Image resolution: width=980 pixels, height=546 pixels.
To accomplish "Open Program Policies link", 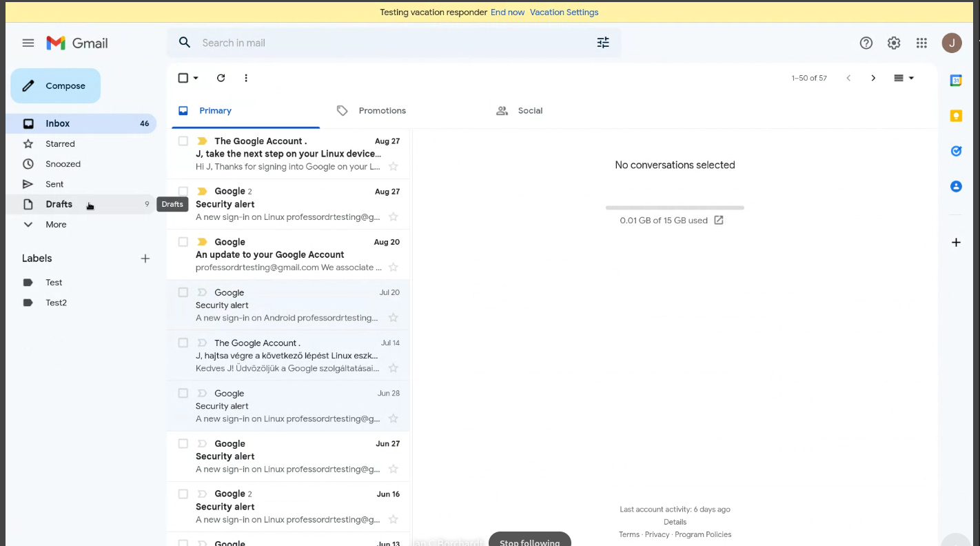I will pyautogui.click(x=703, y=534).
